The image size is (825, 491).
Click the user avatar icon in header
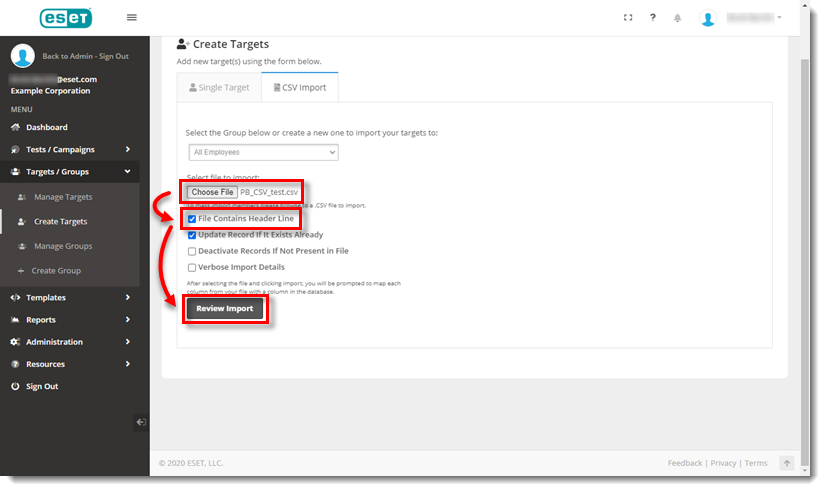(708, 18)
